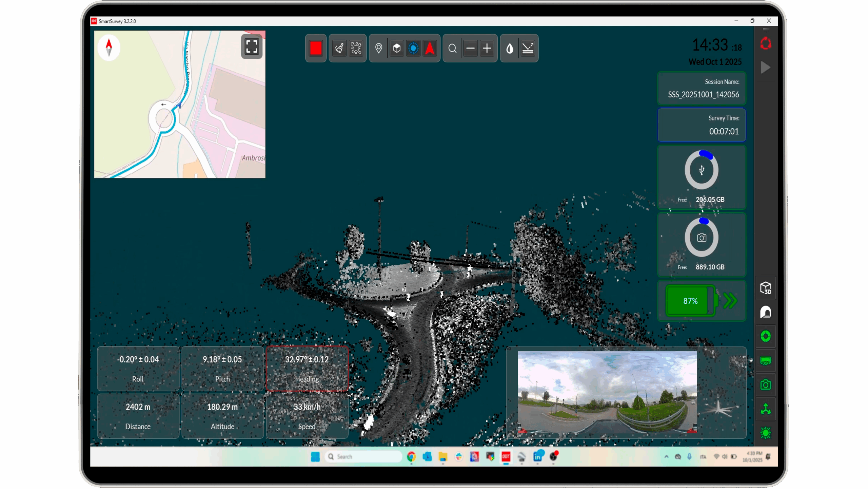Click the white cube view icon
868x489 pixels.
tap(396, 48)
